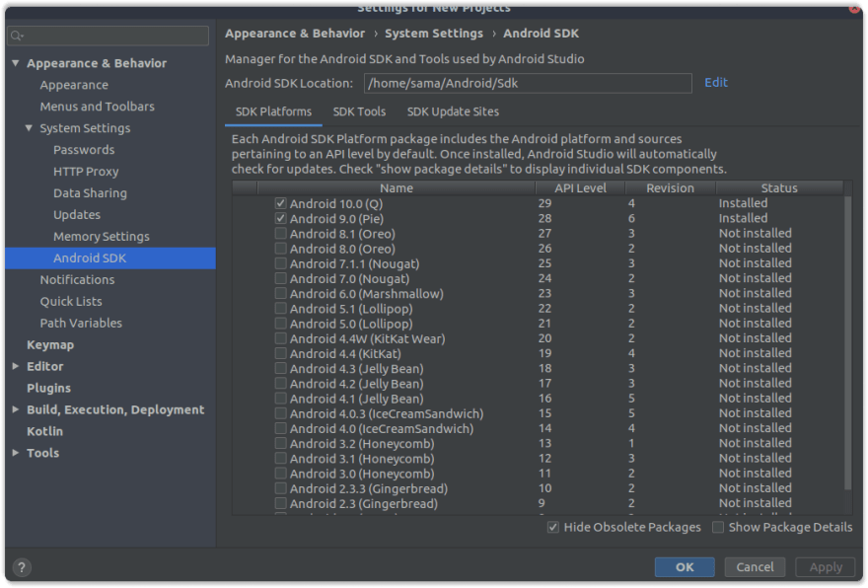Click API level 28 cell
Screen dimensions: 868x588
click(544, 219)
